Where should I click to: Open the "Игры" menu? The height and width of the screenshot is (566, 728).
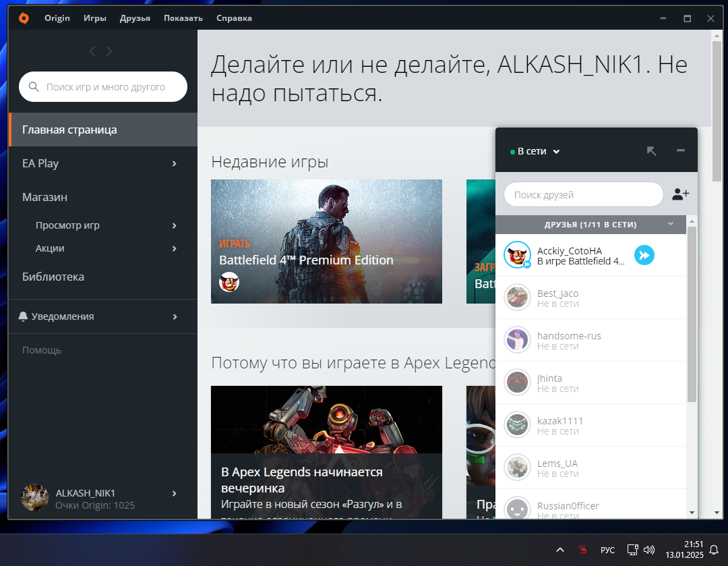coord(95,18)
